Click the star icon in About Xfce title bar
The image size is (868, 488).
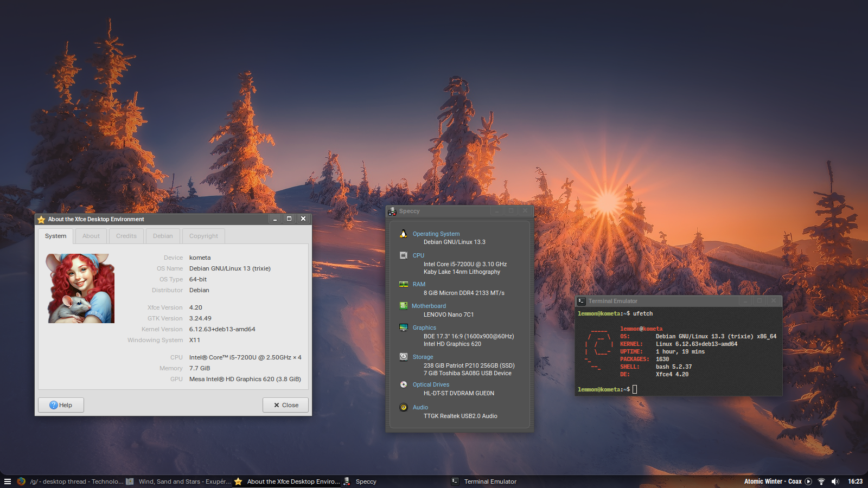click(x=41, y=220)
